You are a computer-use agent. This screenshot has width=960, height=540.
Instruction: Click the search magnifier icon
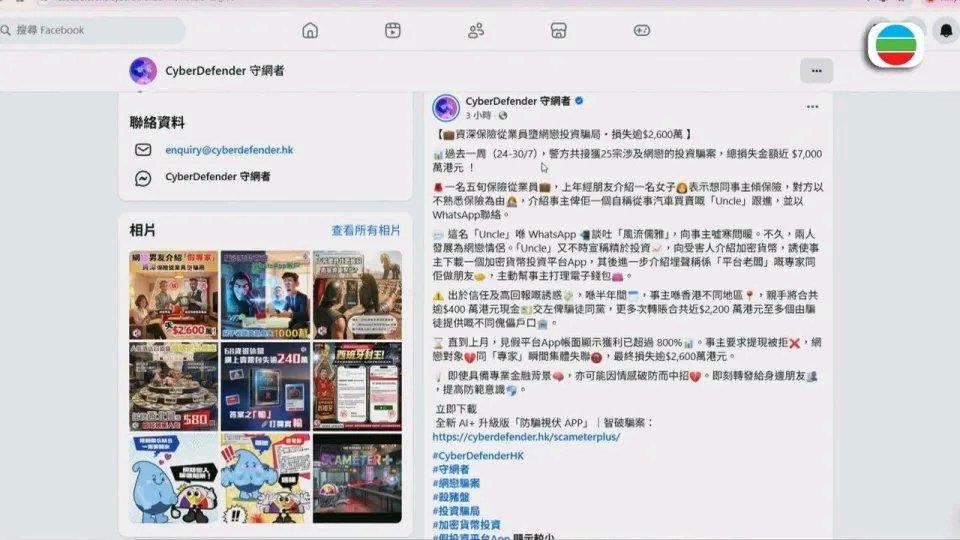(x=6, y=30)
